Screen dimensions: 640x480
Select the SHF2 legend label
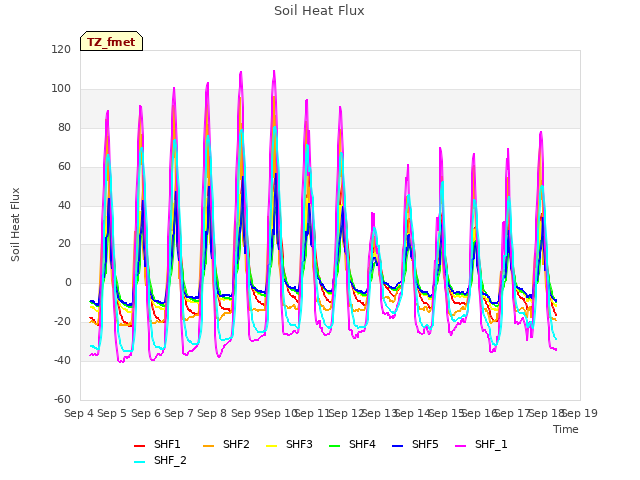236,444
